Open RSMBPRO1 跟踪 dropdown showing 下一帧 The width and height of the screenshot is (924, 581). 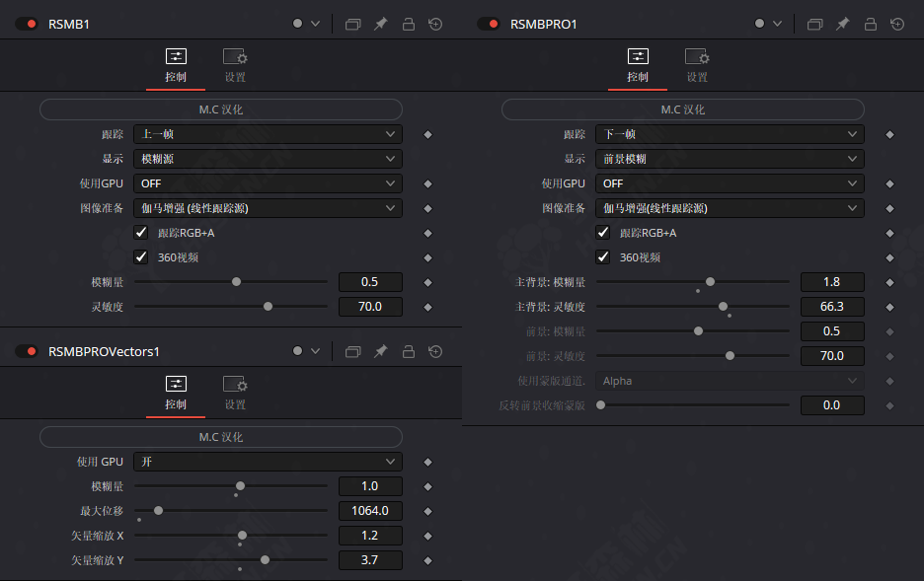point(731,134)
